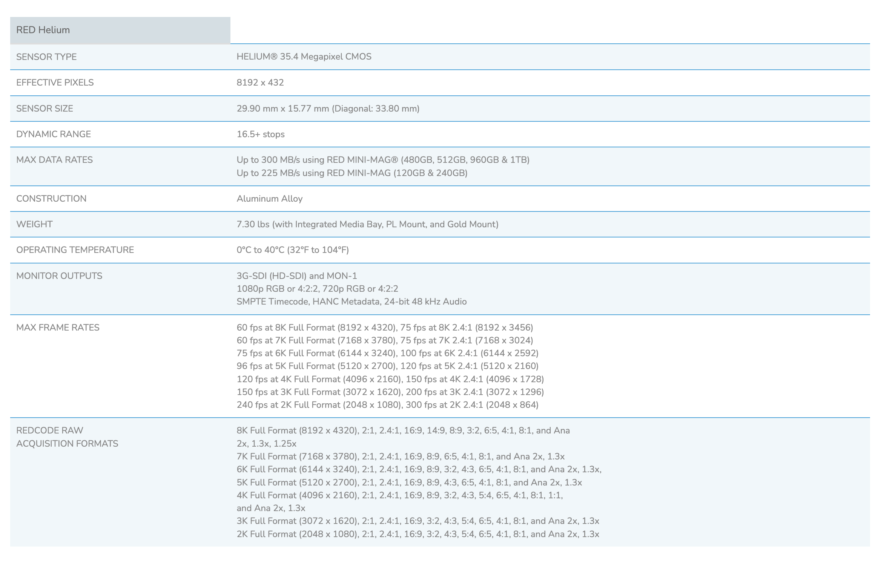881x588 pixels.
Task: Click the WEIGHT label
Action: click(34, 224)
